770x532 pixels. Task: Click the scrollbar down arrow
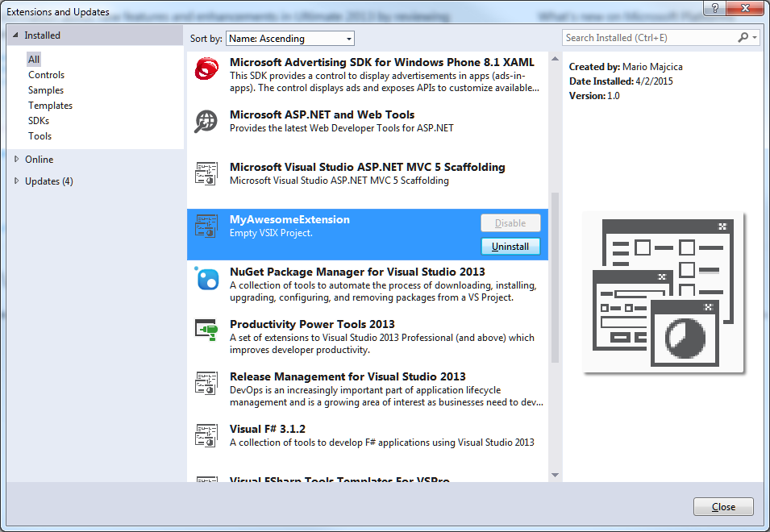pyautogui.click(x=555, y=475)
